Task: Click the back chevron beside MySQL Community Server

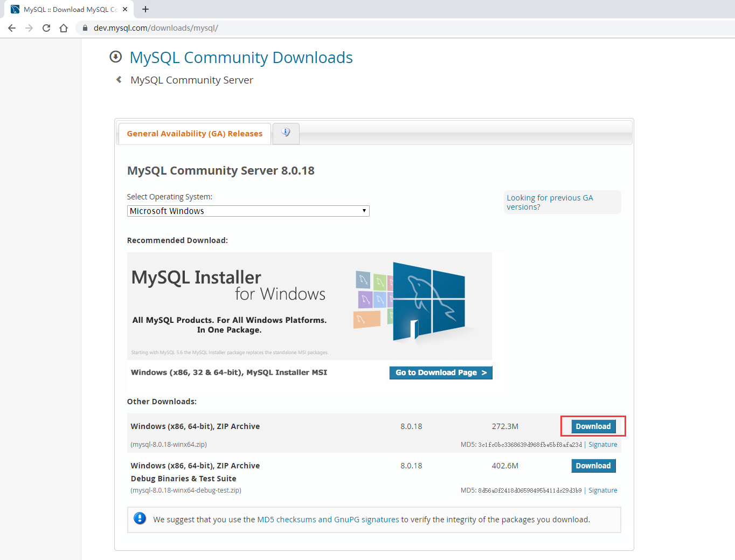Action: tap(119, 80)
